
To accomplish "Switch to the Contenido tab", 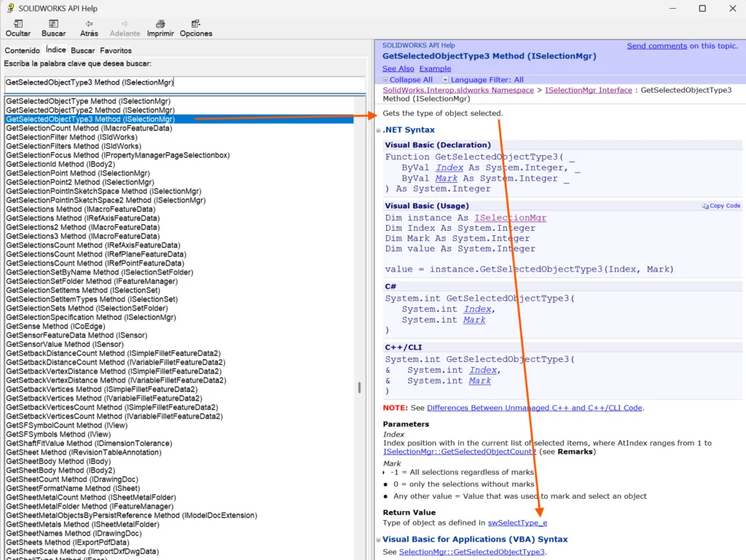I will click(x=22, y=50).
